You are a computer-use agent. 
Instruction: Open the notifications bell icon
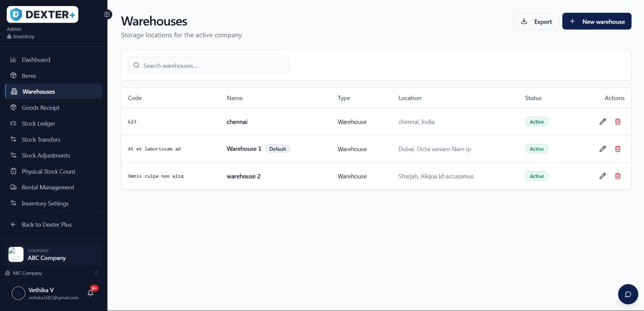(91, 293)
